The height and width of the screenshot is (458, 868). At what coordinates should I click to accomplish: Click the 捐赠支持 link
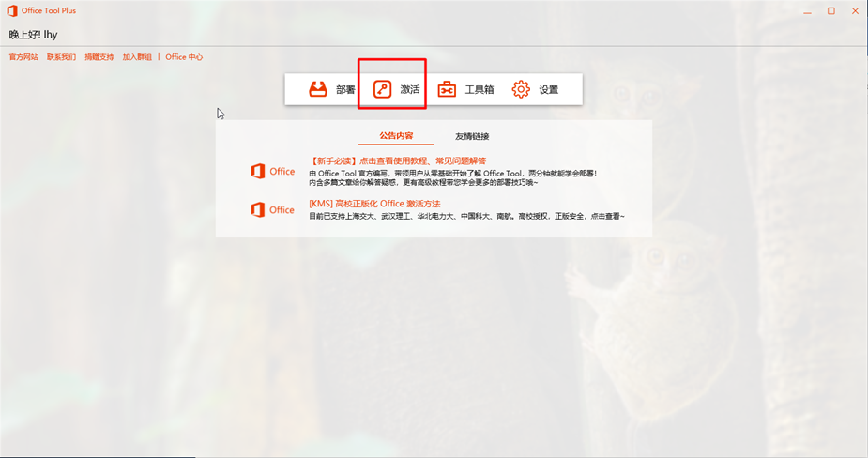[99, 57]
